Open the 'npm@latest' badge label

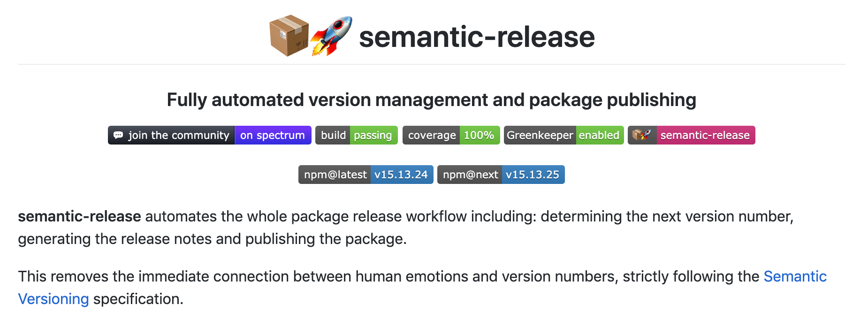[x=335, y=175]
